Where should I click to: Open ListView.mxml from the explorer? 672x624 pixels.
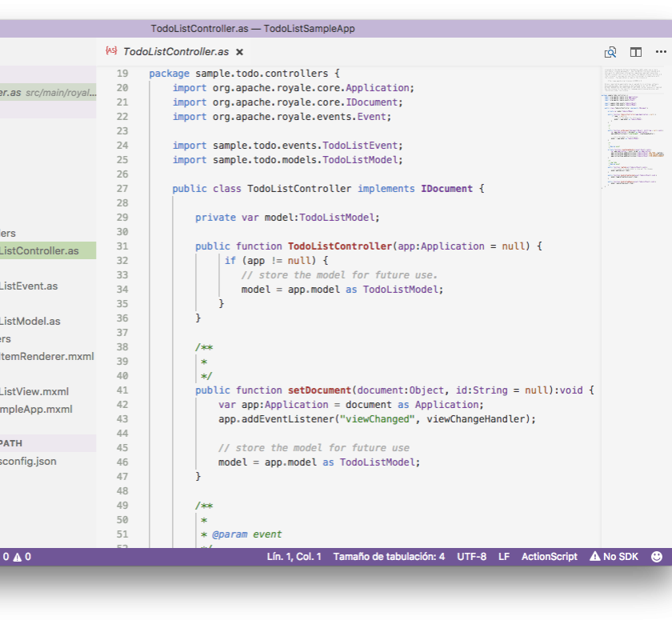[x=34, y=391]
